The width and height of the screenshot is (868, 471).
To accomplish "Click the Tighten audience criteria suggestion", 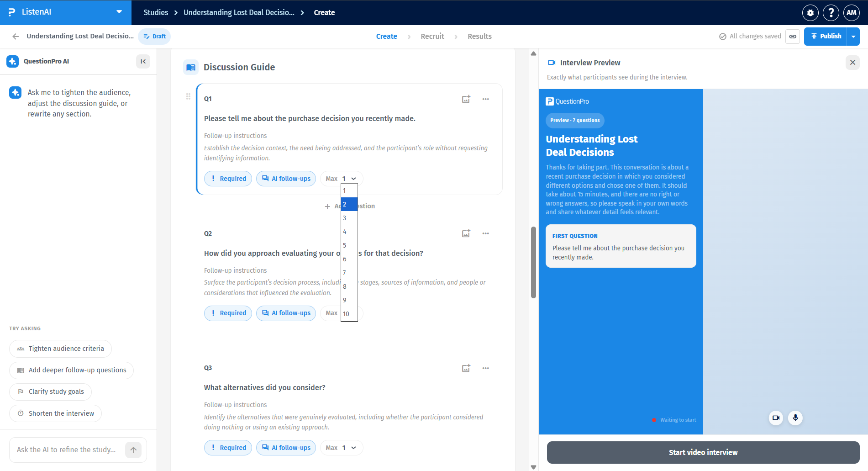I will (x=60, y=349).
